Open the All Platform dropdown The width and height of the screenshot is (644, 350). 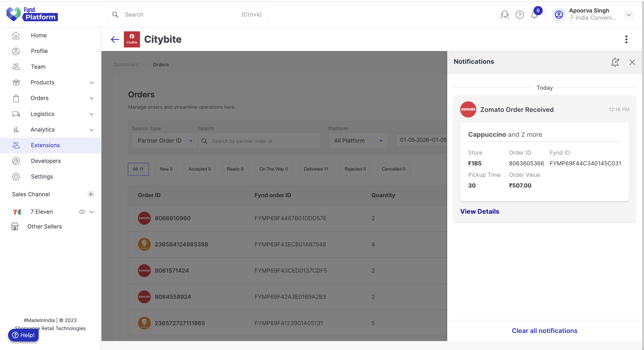358,141
